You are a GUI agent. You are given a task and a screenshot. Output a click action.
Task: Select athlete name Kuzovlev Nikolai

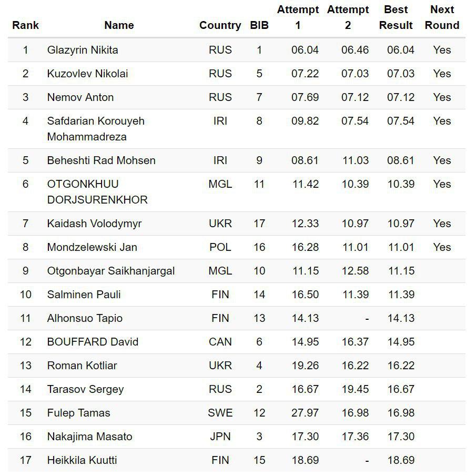pyautogui.click(x=87, y=74)
